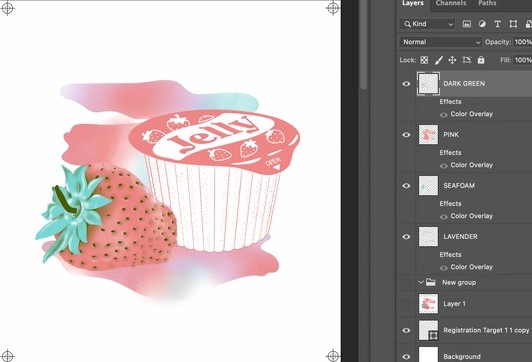Switch to the Paths tab
Image resolution: width=532 pixels, height=362 pixels.
487,3
